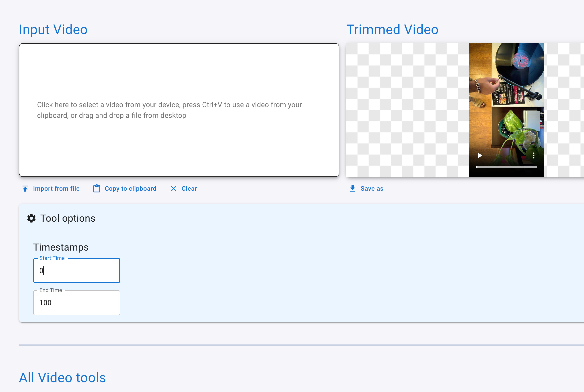Click the Import from file label
This screenshot has height=392, width=584.
[56, 188]
